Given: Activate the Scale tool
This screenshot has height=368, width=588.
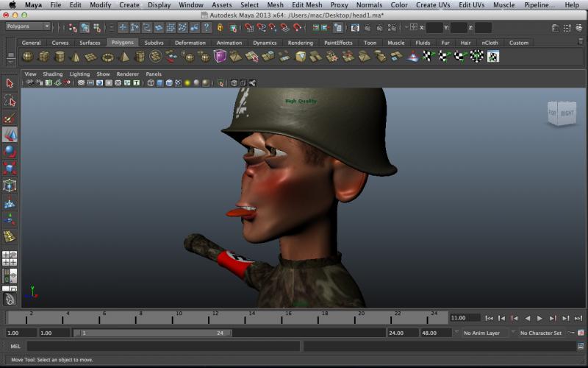Looking at the screenshot, I should click(10, 169).
